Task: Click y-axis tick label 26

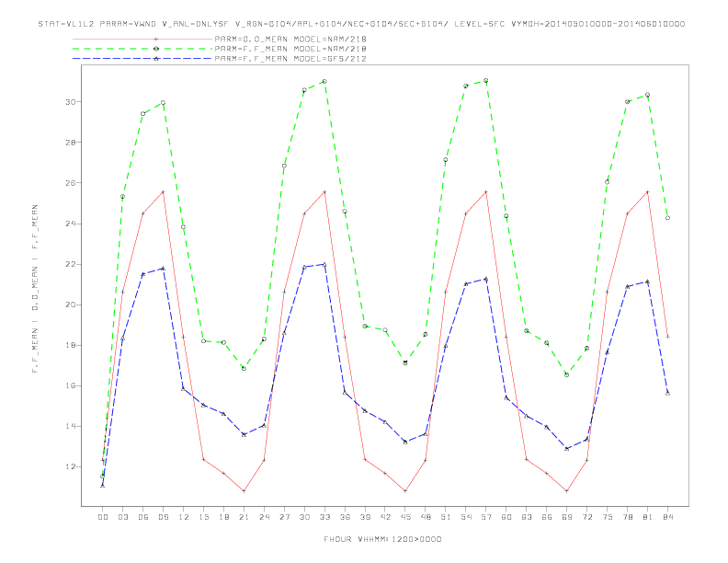Action: point(70,183)
